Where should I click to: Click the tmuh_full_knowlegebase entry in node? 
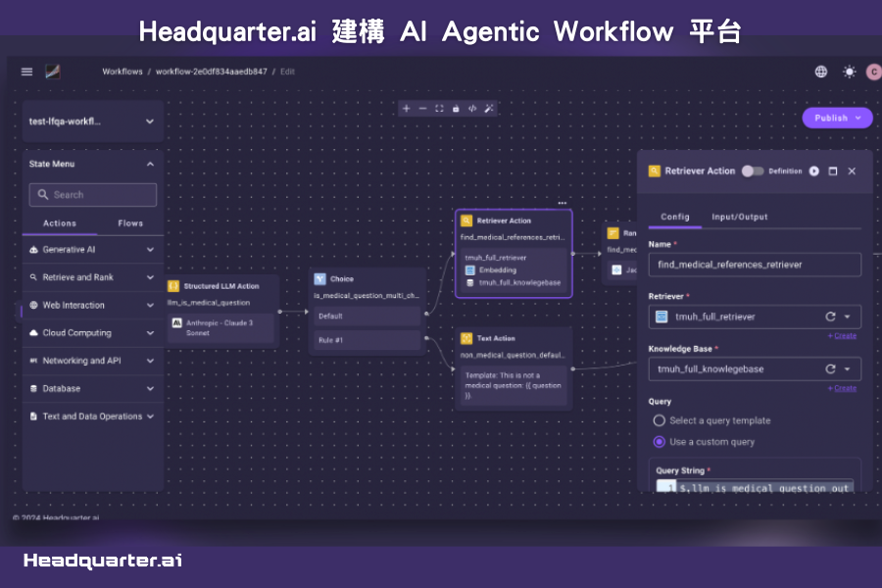coord(514,282)
